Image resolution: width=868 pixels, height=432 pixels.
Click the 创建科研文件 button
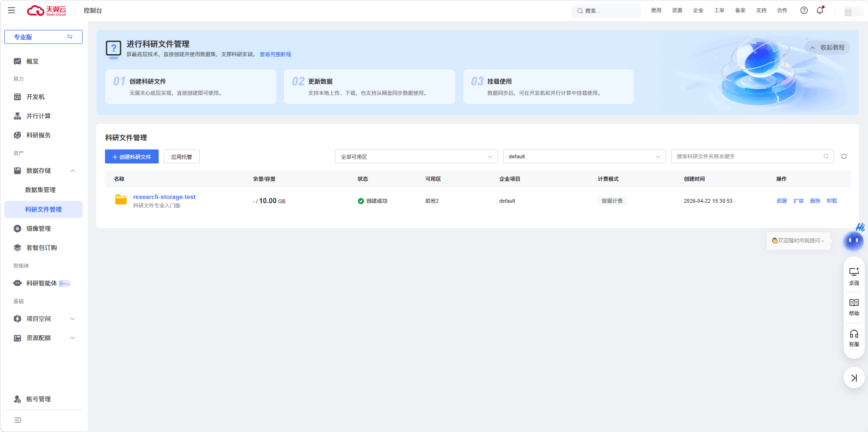[132, 156]
